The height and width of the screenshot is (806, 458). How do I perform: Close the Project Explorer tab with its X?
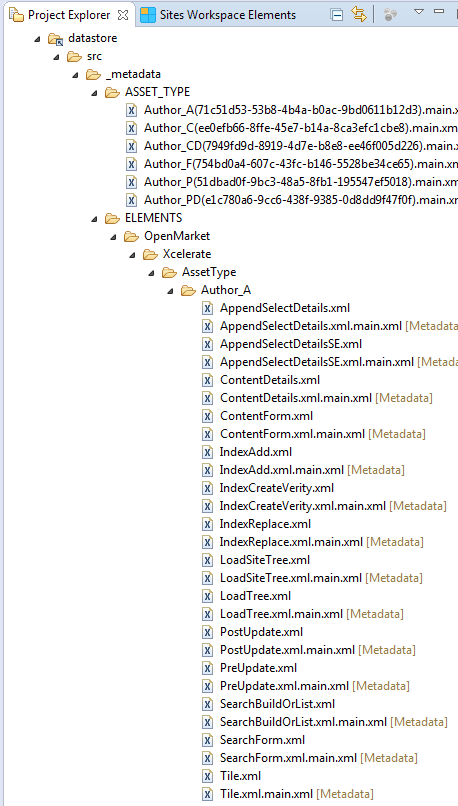123,15
